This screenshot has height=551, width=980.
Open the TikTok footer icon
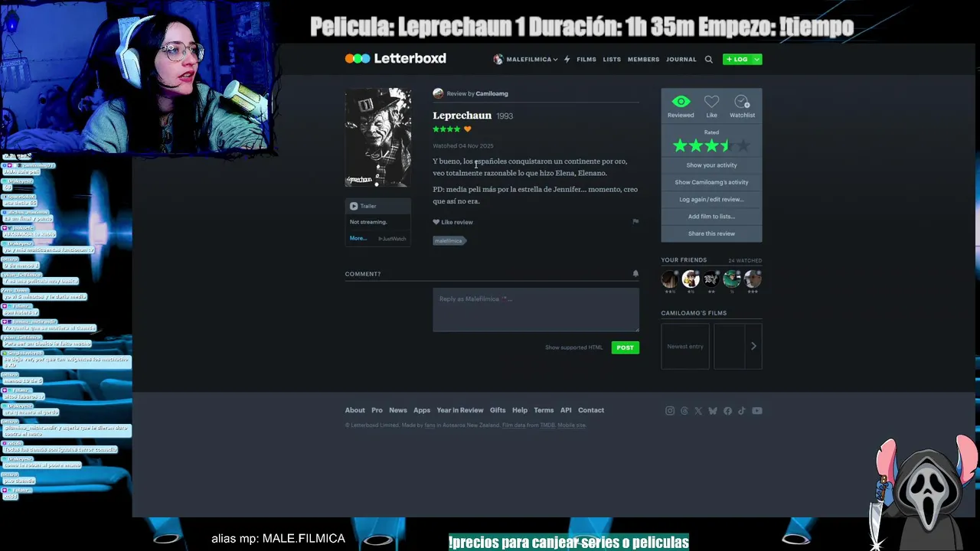(741, 411)
